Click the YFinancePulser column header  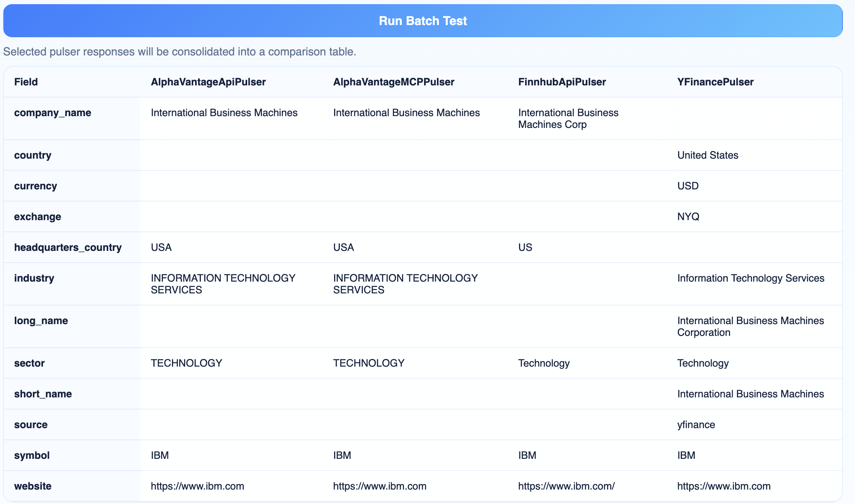(x=715, y=82)
